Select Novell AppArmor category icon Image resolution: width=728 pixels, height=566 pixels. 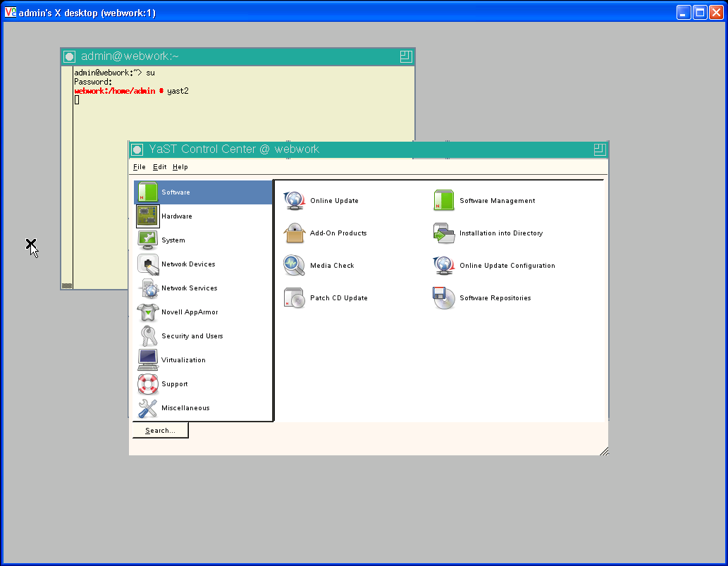(x=147, y=312)
